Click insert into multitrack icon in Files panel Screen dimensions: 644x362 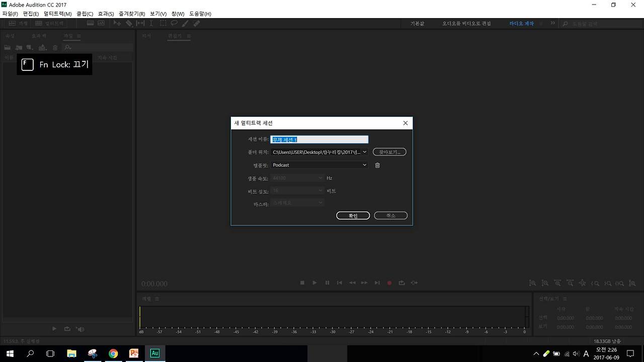click(43, 48)
